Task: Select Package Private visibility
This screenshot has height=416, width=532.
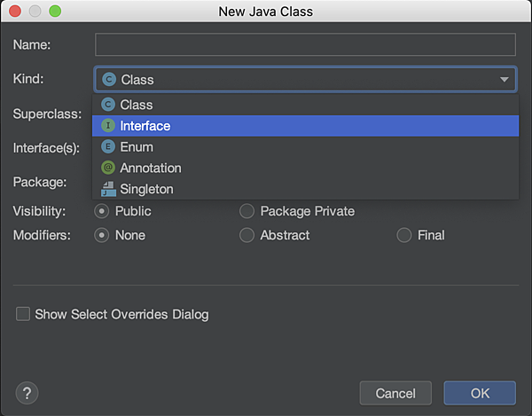Action: pyautogui.click(x=246, y=211)
